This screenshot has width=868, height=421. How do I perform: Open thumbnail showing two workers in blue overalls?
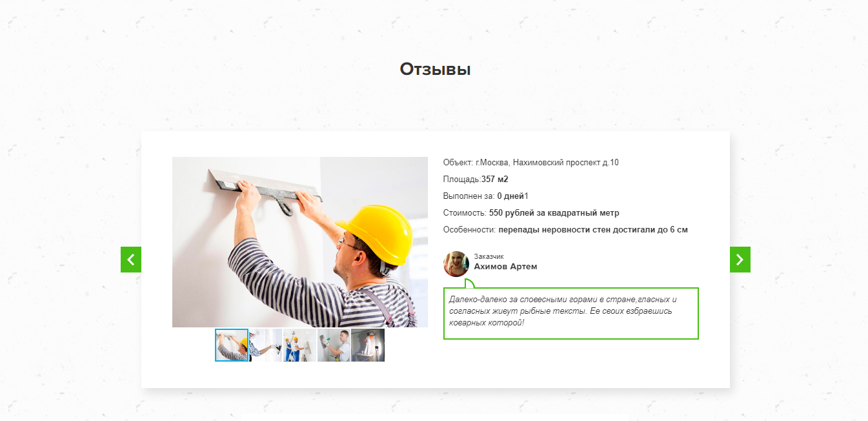point(300,345)
